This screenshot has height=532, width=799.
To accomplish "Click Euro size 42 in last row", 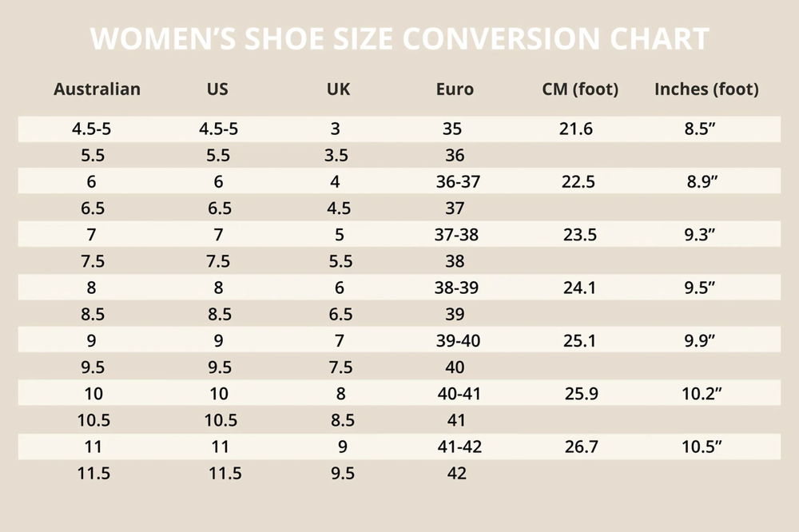I will point(457,473).
